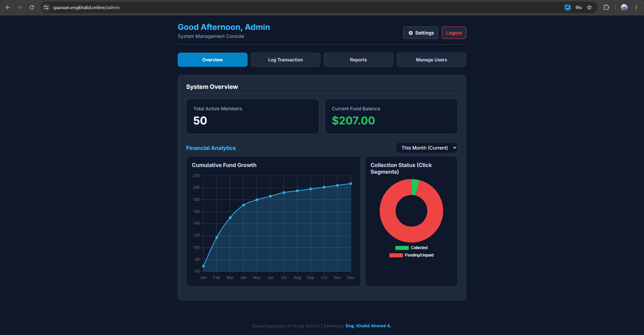Toggle the Collected legend green swatch
The height and width of the screenshot is (335, 644).
[x=402, y=248]
